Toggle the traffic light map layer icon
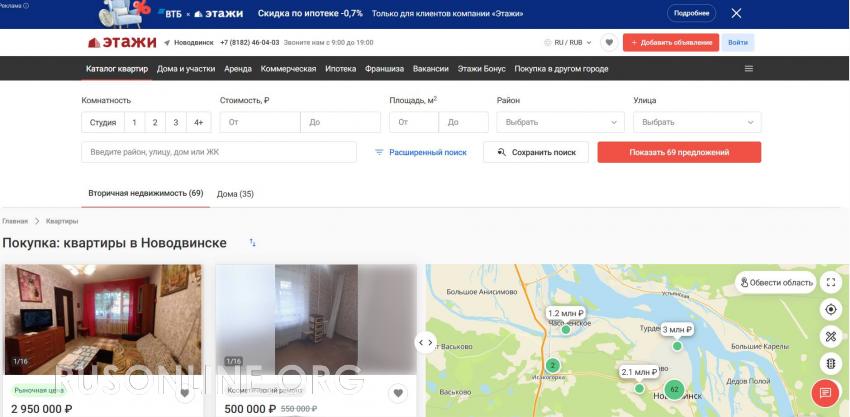Image resolution: width=850 pixels, height=417 pixels. pyautogui.click(x=830, y=364)
